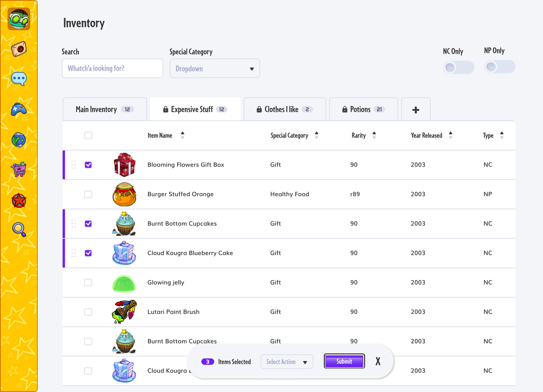Click the red star badge icon
The height and width of the screenshot is (392, 543).
pyautogui.click(x=19, y=200)
